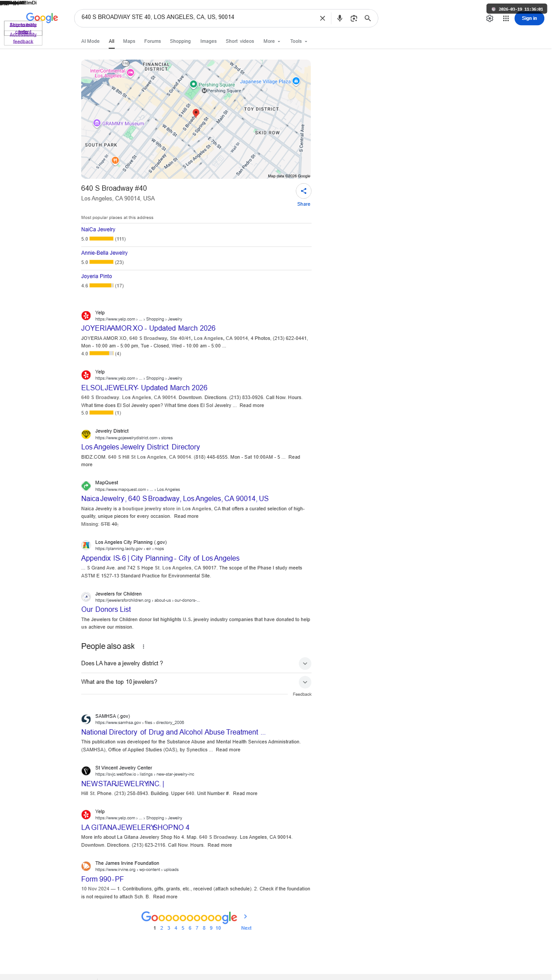This screenshot has width=558, height=980.
Task: Open the Appendix IS-6 City Planning result
Action: (160, 558)
